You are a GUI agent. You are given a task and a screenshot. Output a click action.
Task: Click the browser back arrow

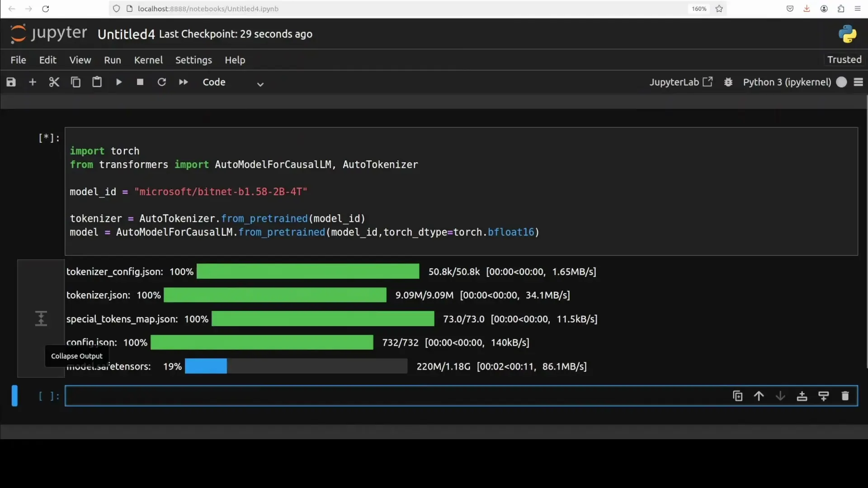point(12,9)
